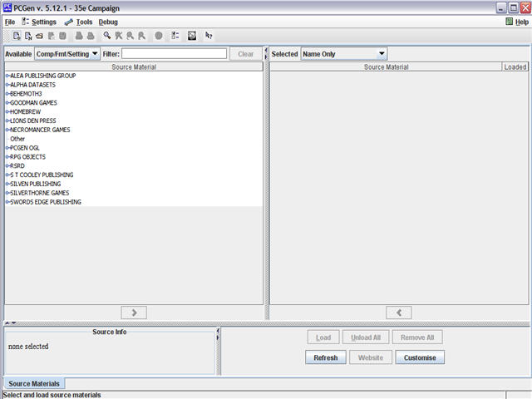The height and width of the screenshot is (399, 532).
Task: Switch to the Source Materials tab
Action: [x=34, y=383]
